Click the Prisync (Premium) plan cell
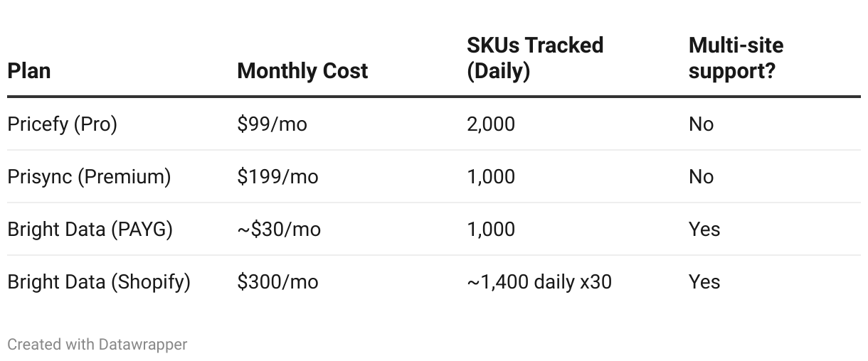 click(89, 177)
